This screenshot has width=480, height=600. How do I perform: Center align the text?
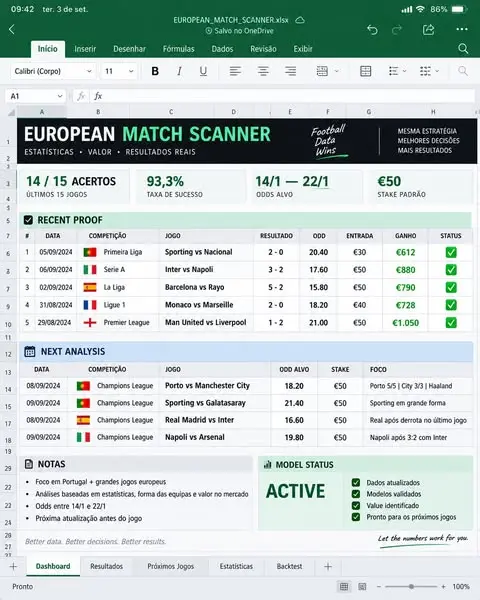tap(263, 71)
